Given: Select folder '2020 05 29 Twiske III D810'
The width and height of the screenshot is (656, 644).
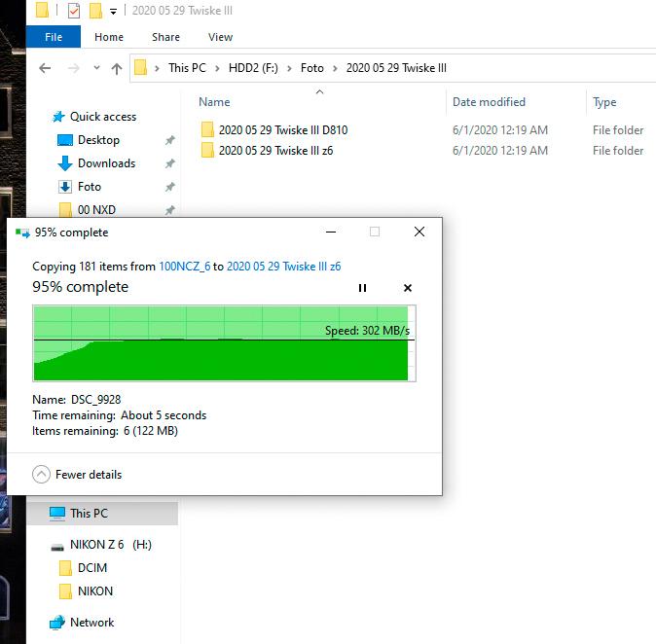Looking at the screenshot, I should coord(283,130).
